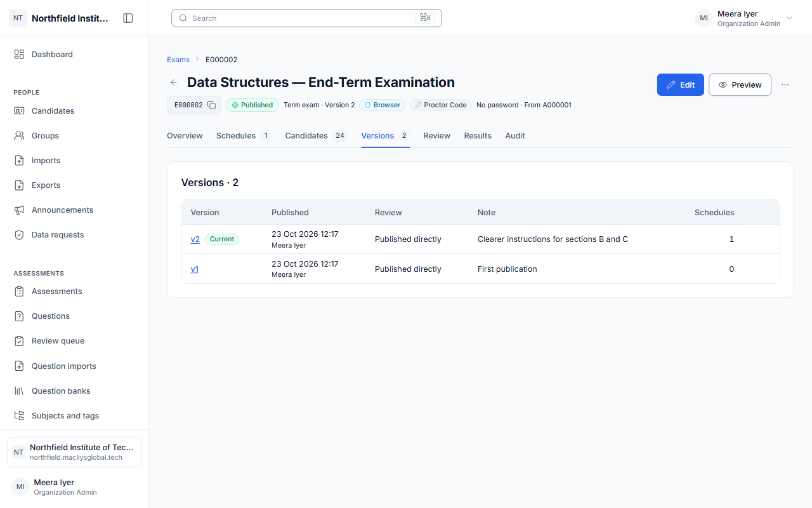The height and width of the screenshot is (508, 812).
Task: Open the Review queue
Action: click(x=74, y=340)
